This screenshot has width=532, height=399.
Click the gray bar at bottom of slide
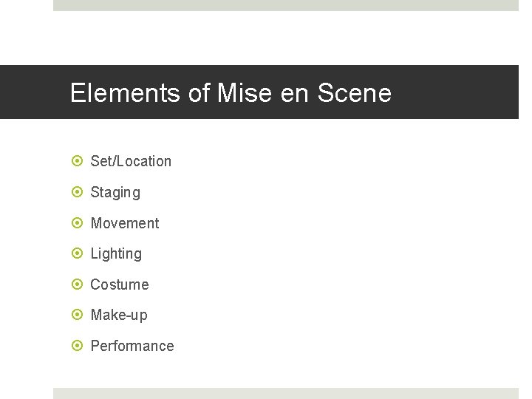tap(285, 393)
